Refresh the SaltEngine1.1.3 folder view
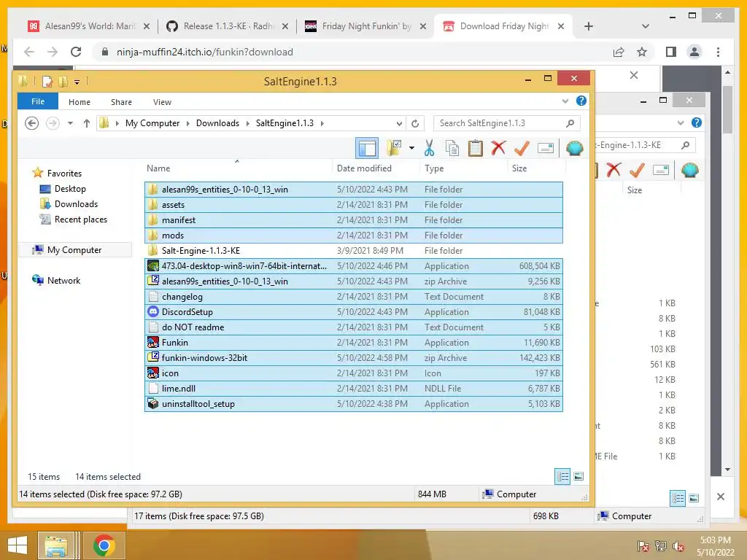The height and width of the screenshot is (560, 747). (415, 123)
